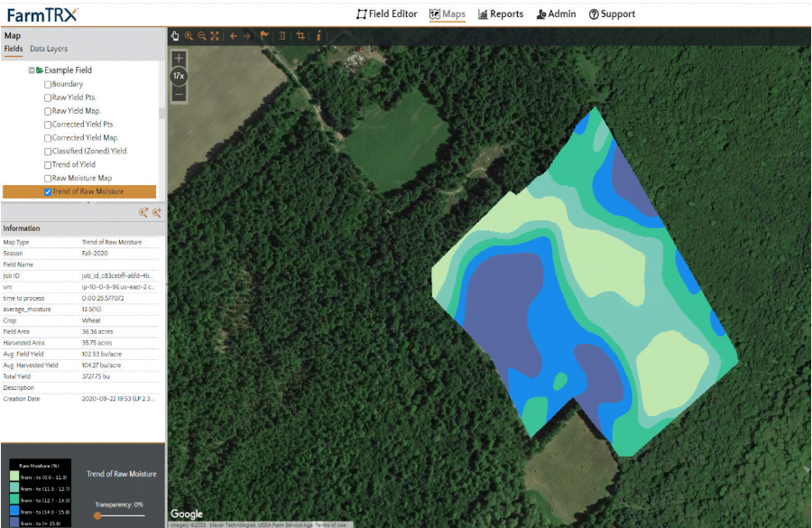Select the Raw Moisture Map layer label
The width and height of the screenshot is (812, 528).
(82, 178)
